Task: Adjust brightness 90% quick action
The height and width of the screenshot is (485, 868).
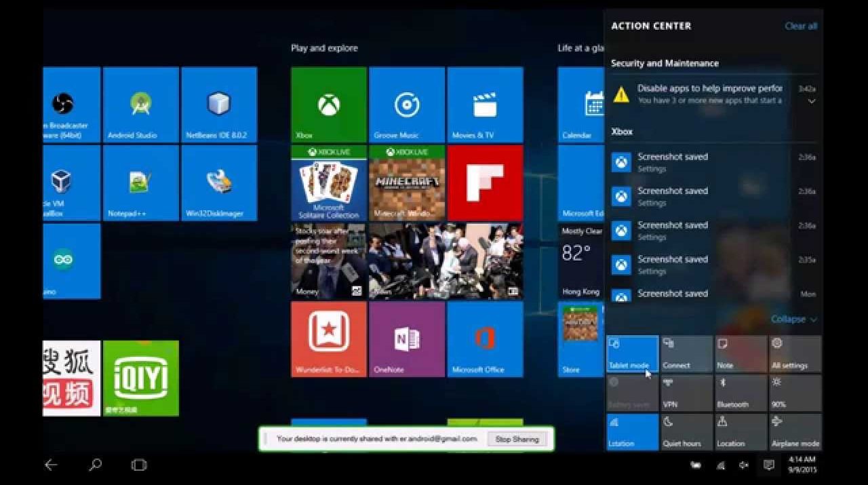Action: pyautogui.click(x=795, y=393)
